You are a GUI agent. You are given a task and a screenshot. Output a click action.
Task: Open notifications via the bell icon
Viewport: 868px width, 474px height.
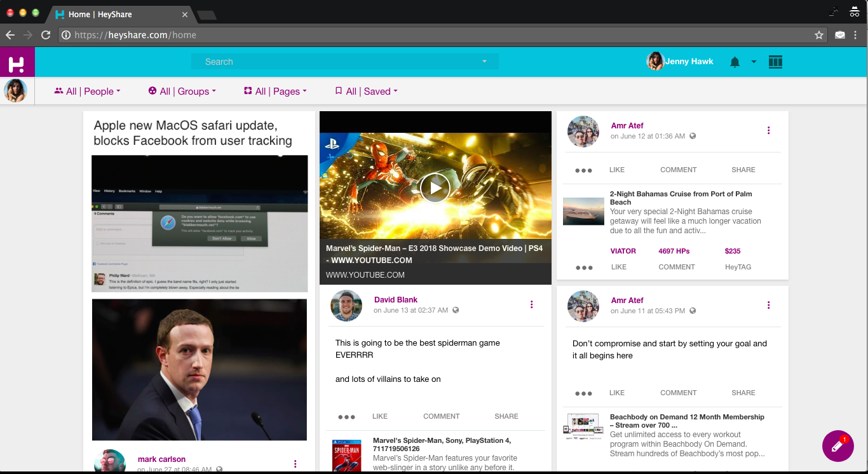click(735, 62)
